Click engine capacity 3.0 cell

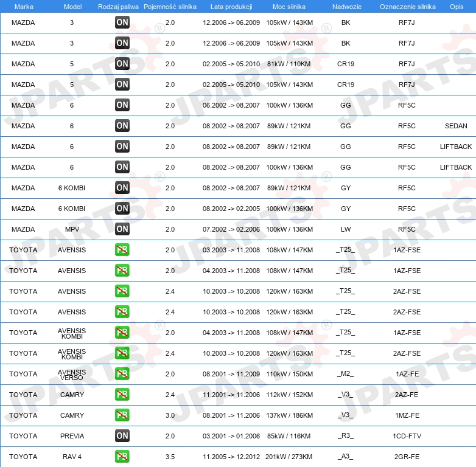pyautogui.click(x=170, y=415)
